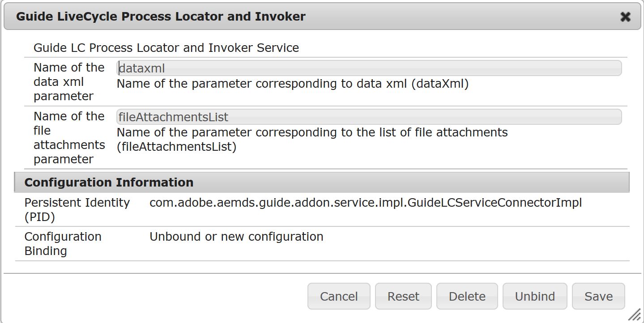Focus the dataxml input field
The width and height of the screenshot is (644, 323).
click(369, 68)
